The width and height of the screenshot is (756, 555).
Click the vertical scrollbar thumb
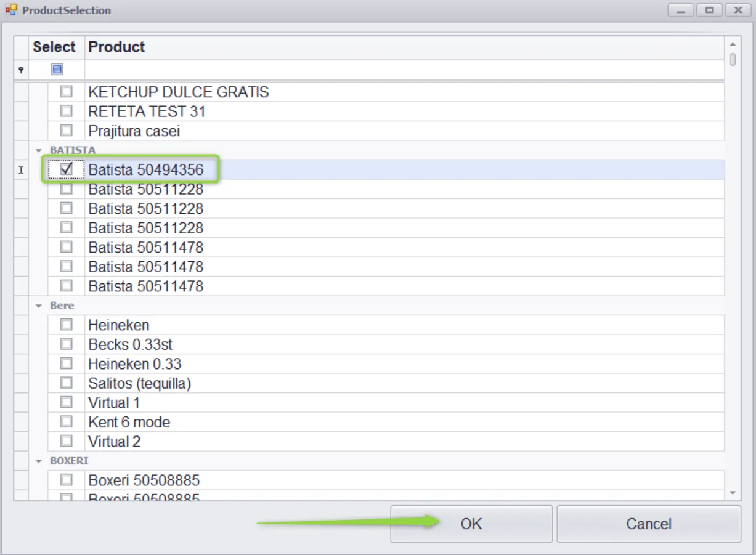click(x=733, y=60)
